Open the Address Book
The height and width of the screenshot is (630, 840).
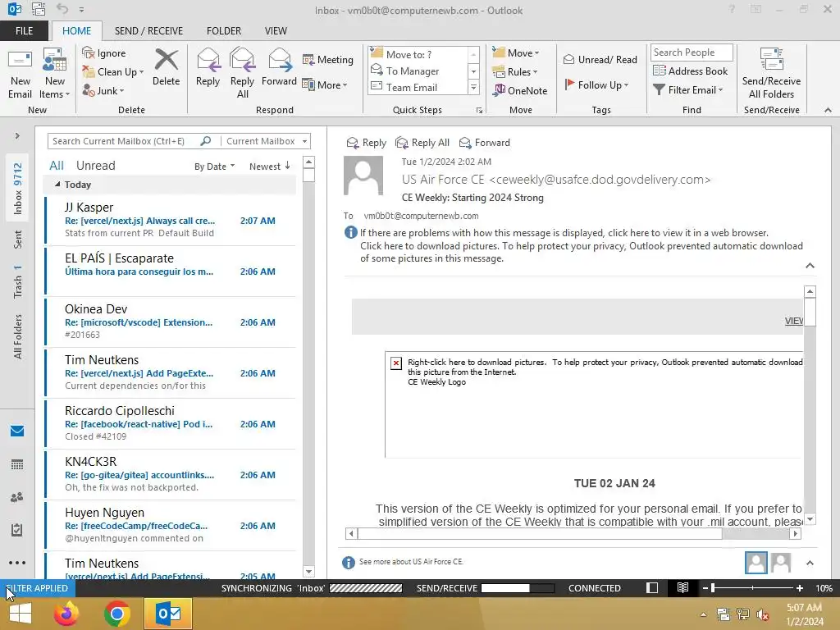coord(690,71)
